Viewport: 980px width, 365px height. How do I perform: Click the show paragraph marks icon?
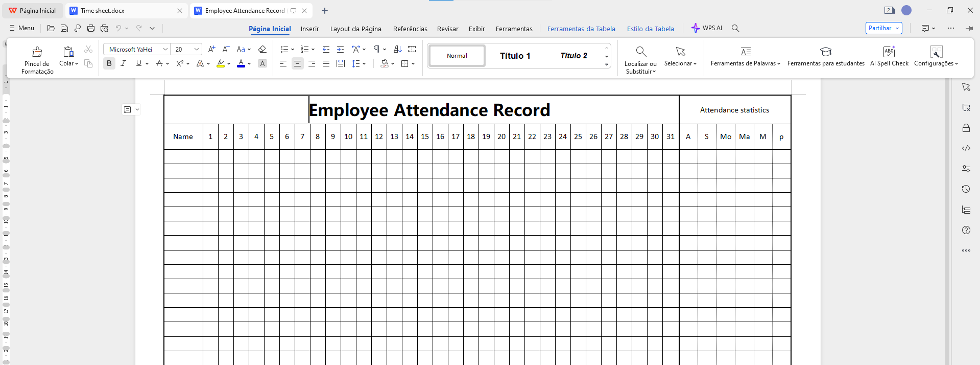(376, 49)
